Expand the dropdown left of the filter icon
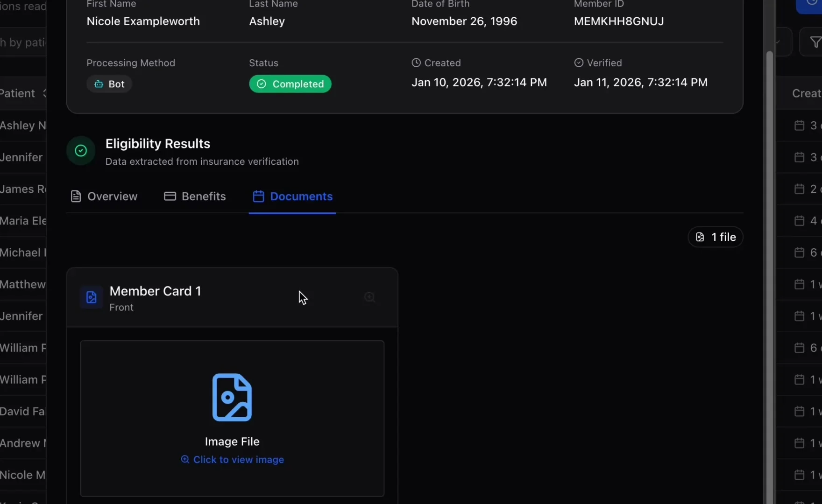The height and width of the screenshot is (504, 822). click(x=782, y=42)
